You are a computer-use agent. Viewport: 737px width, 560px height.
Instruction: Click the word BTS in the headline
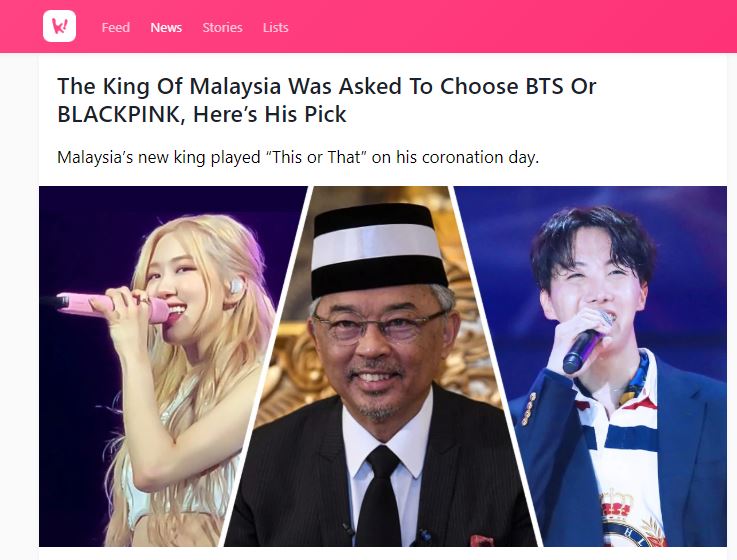click(x=544, y=87)
